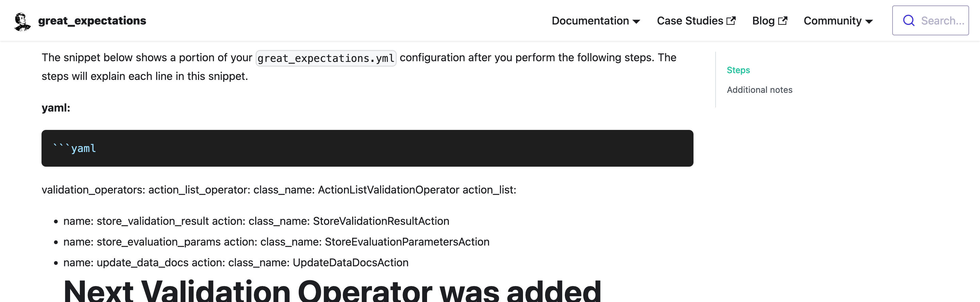Open the Documentation dropdown chevron
The image size is (980, 302).
click(636, 22)
